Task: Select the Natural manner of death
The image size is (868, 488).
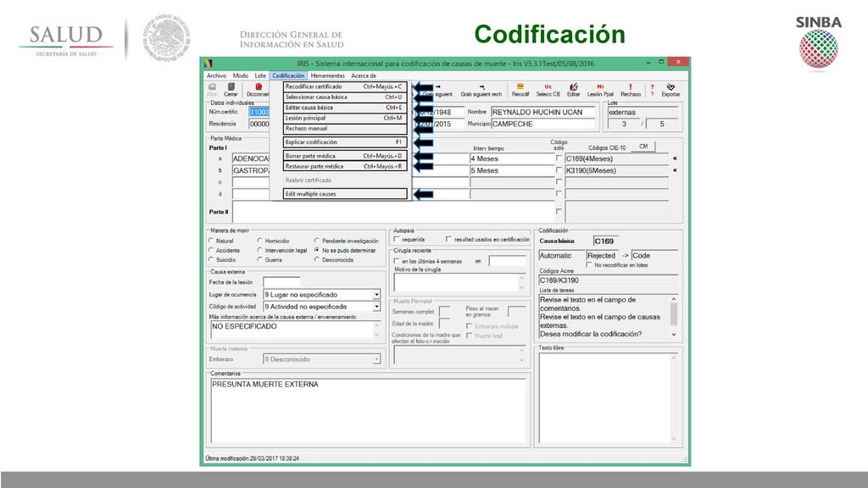Action: pos(211,241)
